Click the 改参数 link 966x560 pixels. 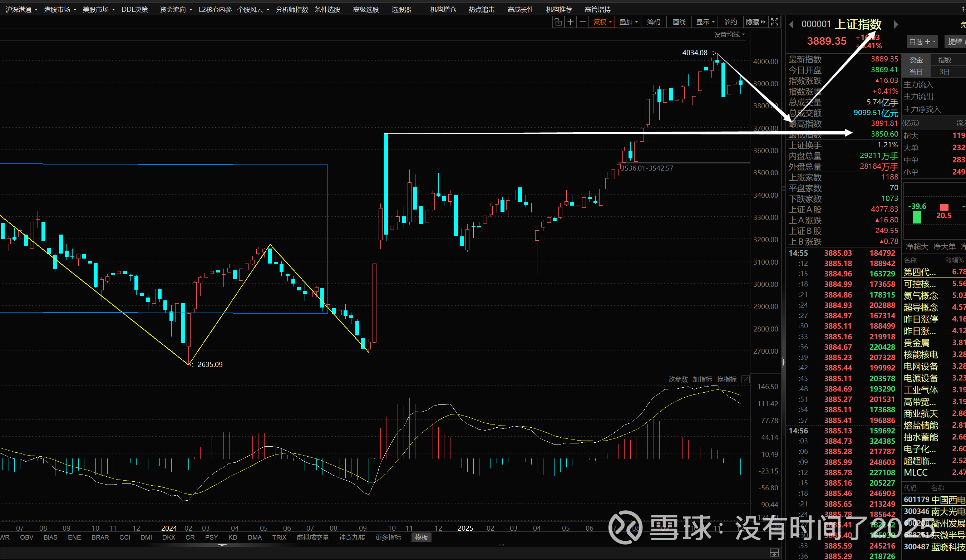pos(678,379)
